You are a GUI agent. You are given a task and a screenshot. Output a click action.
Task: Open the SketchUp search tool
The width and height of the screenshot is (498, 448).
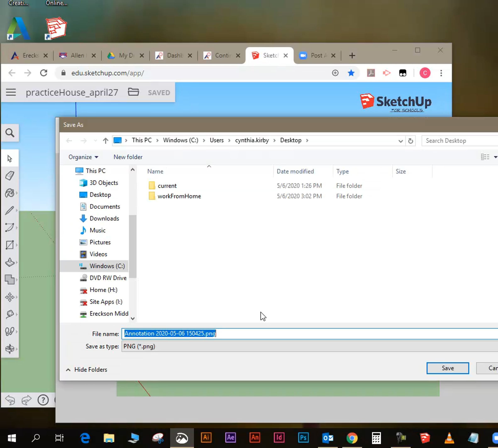[x=10, y=133]
